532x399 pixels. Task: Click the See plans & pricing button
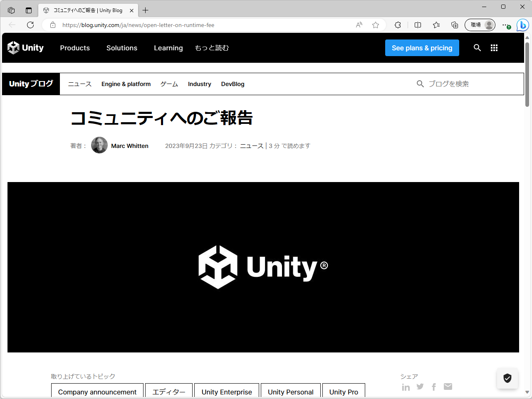pos(422,48)
